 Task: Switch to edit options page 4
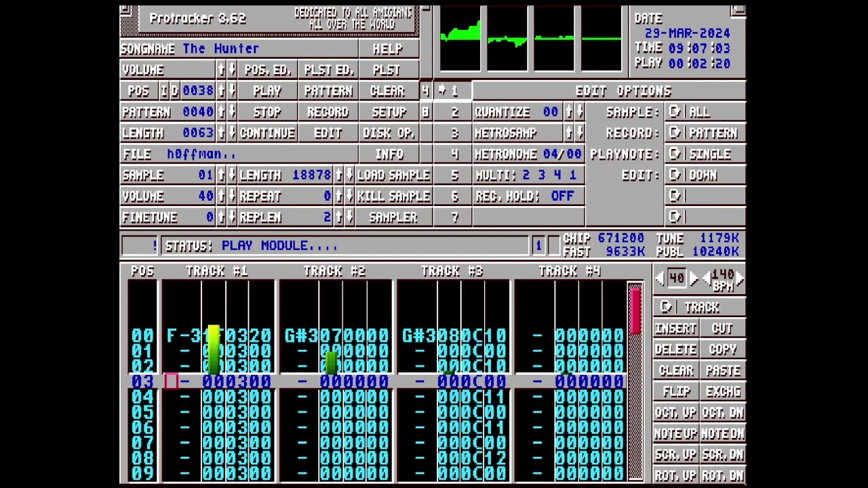(453, 154)
